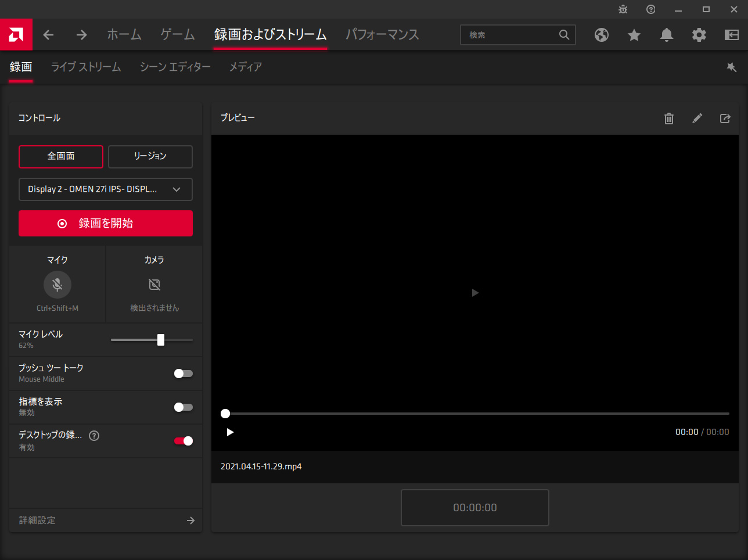Screen dimensions: 748x560
Task: Open the notifications bell
Action: tap(667, 35)
